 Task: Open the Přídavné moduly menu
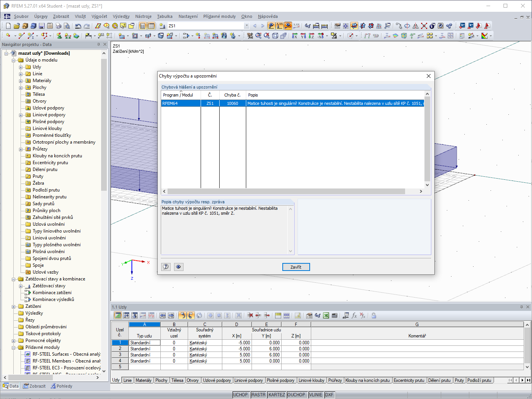point(219,16)
